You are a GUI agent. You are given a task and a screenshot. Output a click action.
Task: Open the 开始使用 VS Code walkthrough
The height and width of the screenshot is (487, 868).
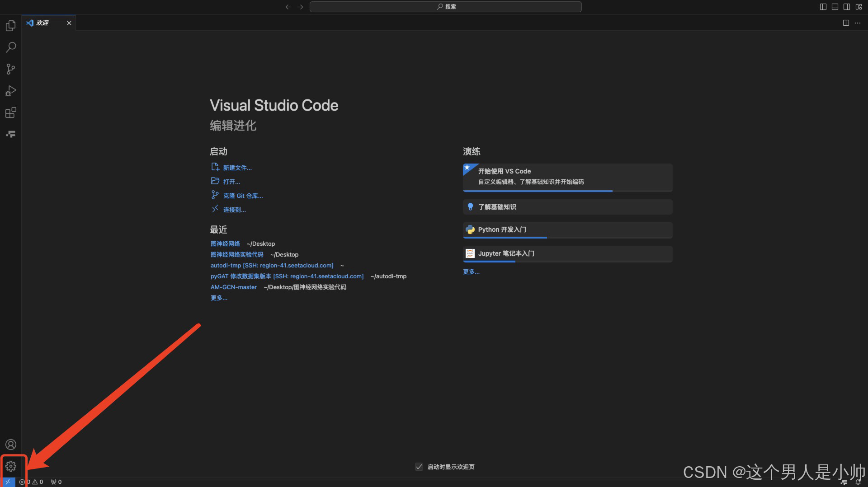pyautogui.click(x=567, y=178)
